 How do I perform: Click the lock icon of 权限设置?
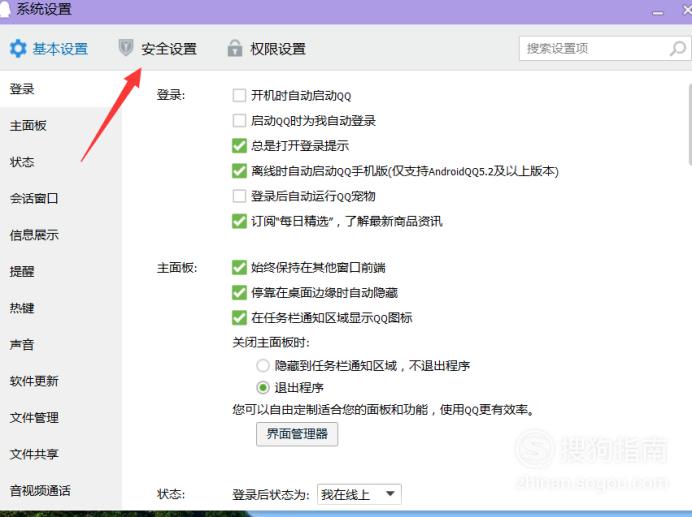(x=235, y=48)
